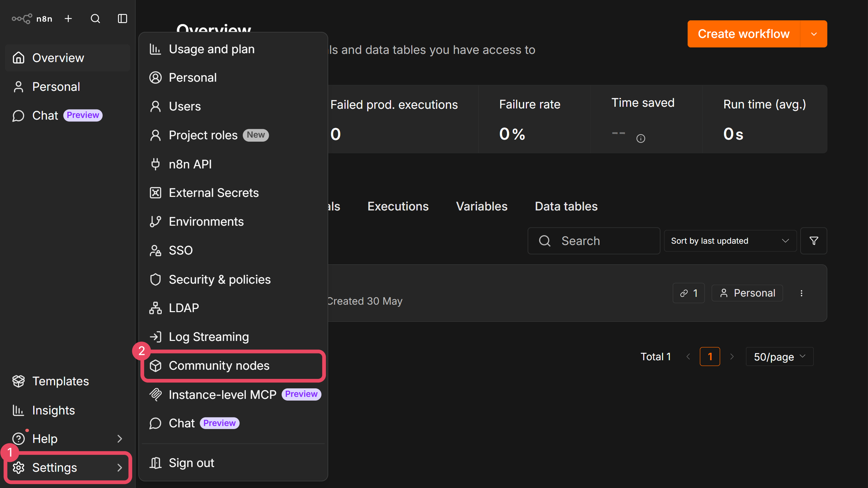Open Insights in sidebar
868x488 pixels.
[68, 410]
